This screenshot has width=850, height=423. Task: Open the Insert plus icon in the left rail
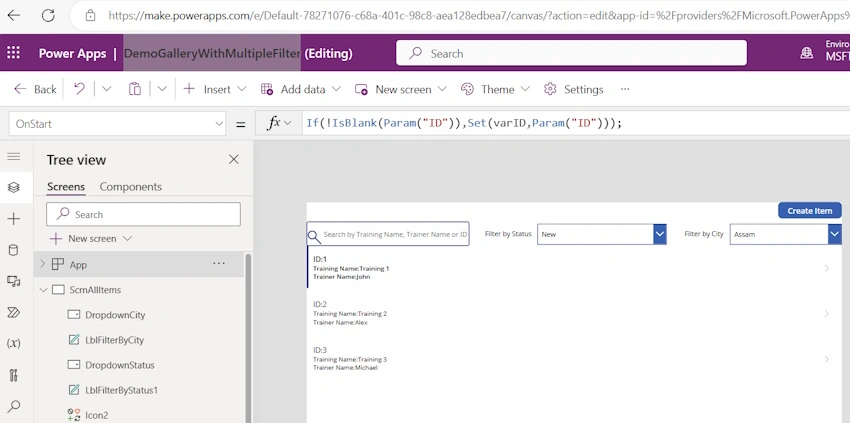click(x=14, y=219)
